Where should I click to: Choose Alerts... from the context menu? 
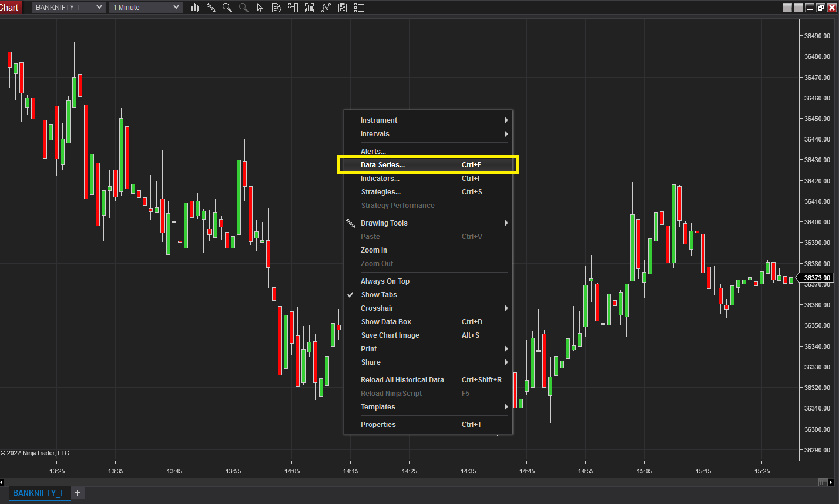pyautogui.click(x=428, y=152)
